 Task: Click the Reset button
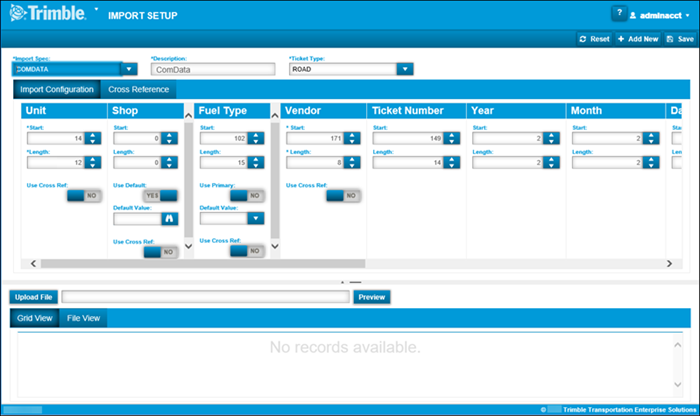[595, 39]
